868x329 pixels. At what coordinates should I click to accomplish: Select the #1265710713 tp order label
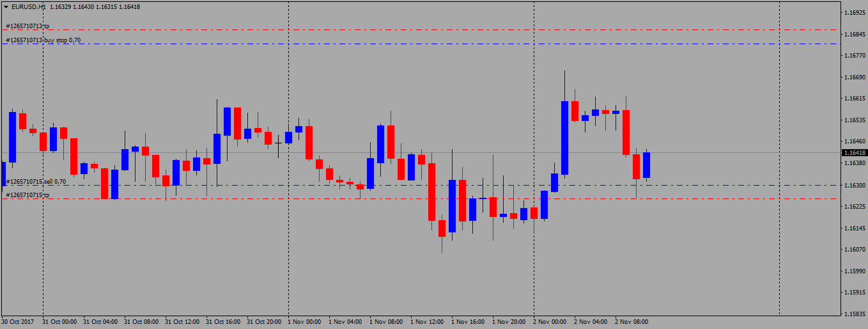point(27,26)
